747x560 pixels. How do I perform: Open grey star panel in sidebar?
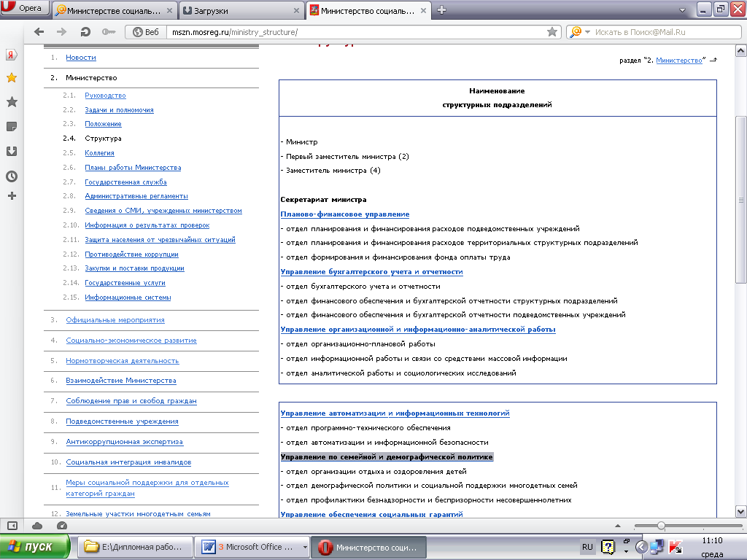coord(12,102)
